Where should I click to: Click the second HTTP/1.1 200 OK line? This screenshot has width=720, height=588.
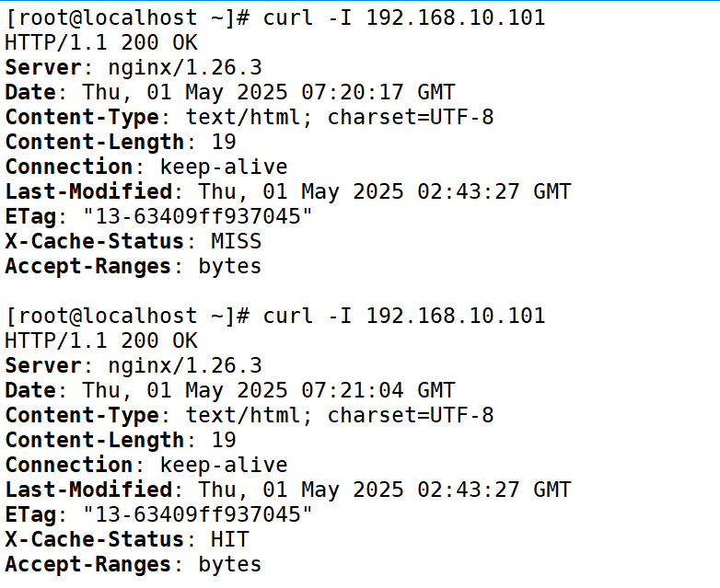101,341
